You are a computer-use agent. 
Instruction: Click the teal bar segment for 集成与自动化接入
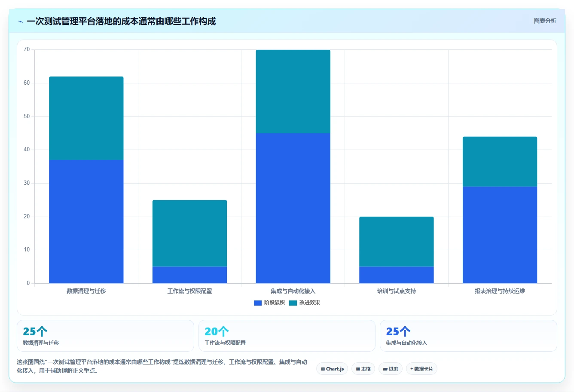pyautogui.click(x=293, y=92)
